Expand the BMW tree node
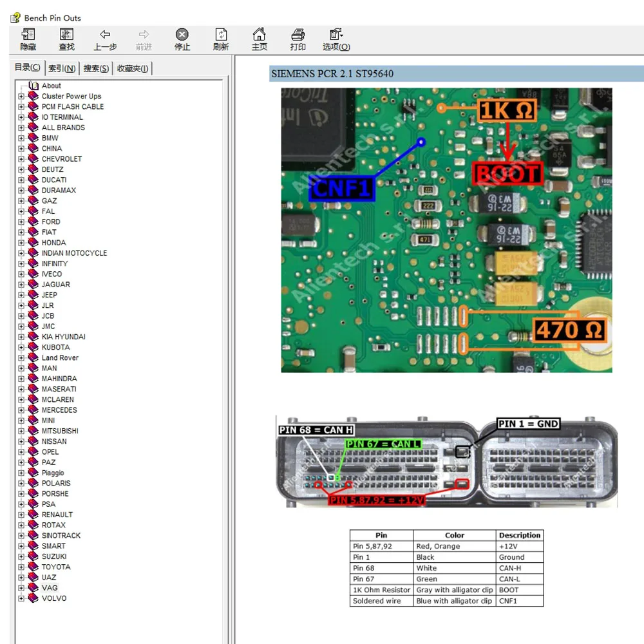 tap(21, 138)
